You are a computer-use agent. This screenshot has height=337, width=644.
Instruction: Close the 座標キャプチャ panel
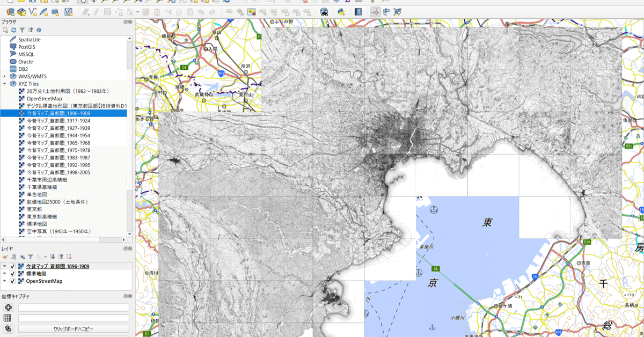pyautogui.click(x=130, y=296)
